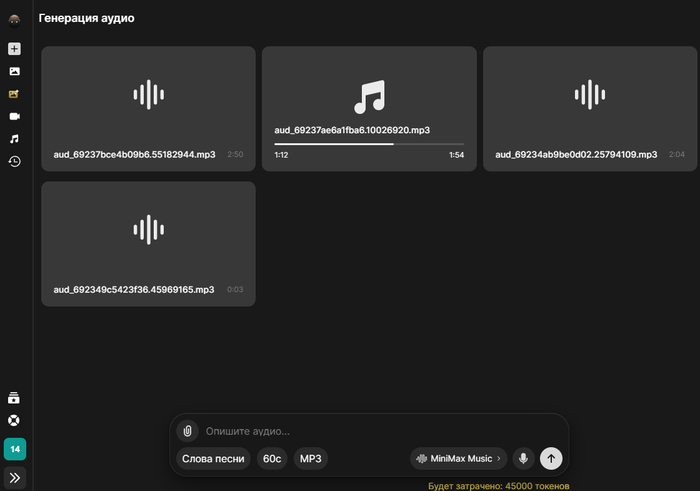
Task: Open the 60с duration selector
Action: [x=271, y=459]
